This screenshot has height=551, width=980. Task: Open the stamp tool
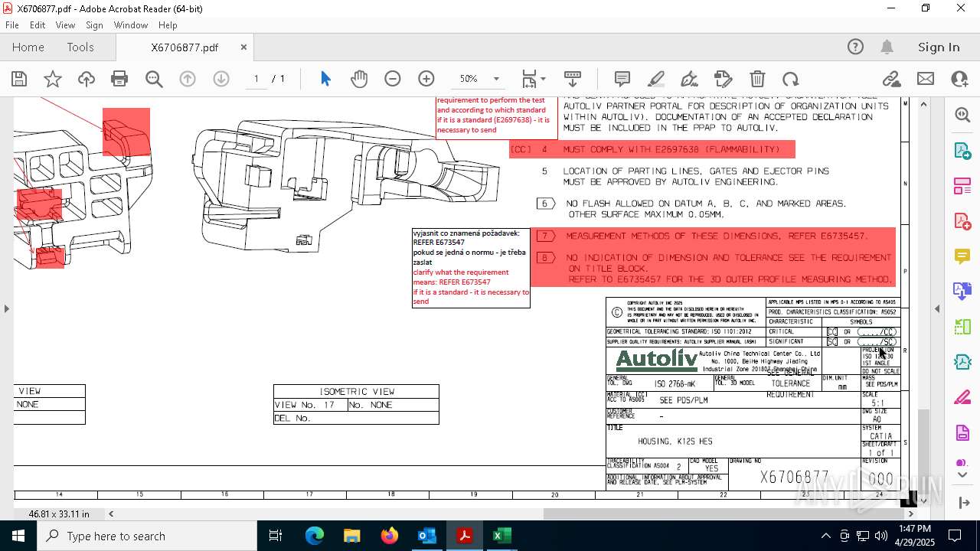724,79
